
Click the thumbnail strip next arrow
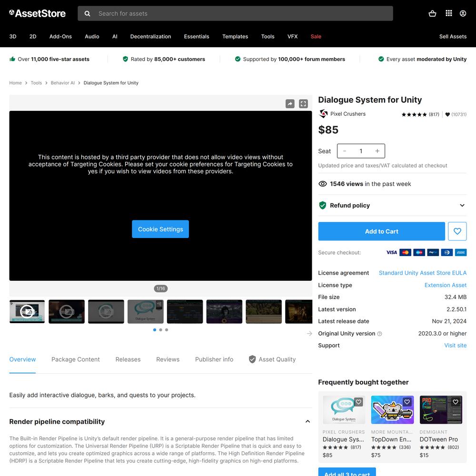click(309, 334)
